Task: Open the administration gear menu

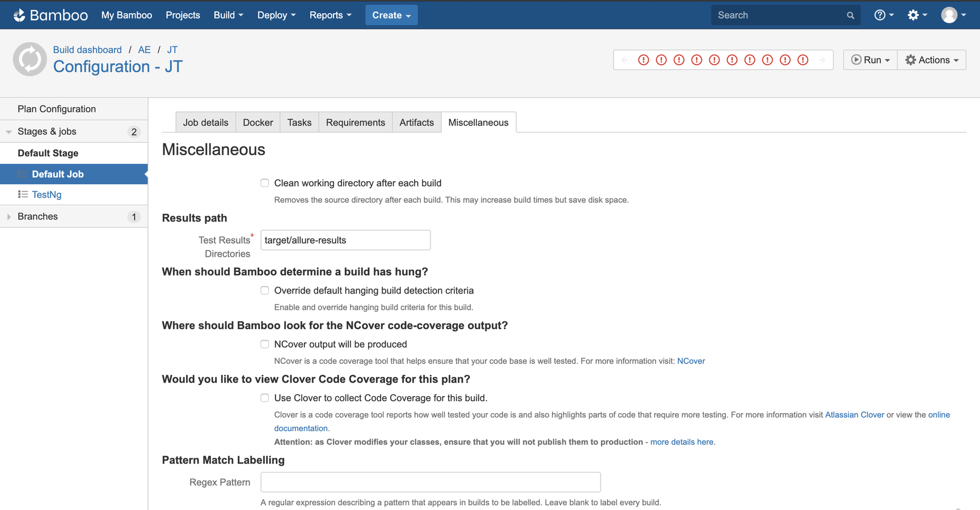Action: (917, 15)
